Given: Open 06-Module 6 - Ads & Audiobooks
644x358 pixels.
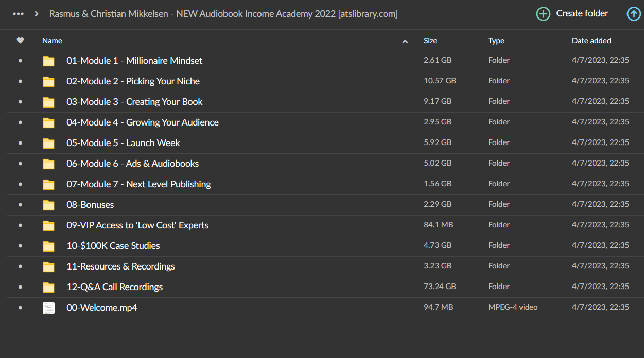Looking at the screenshot, I should pos(132,164).
